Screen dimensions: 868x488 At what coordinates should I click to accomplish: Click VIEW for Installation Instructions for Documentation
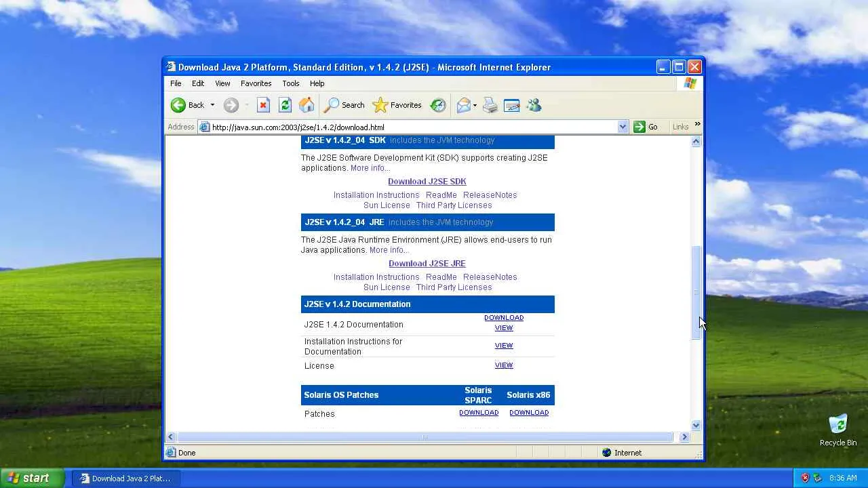coord(504,346)
